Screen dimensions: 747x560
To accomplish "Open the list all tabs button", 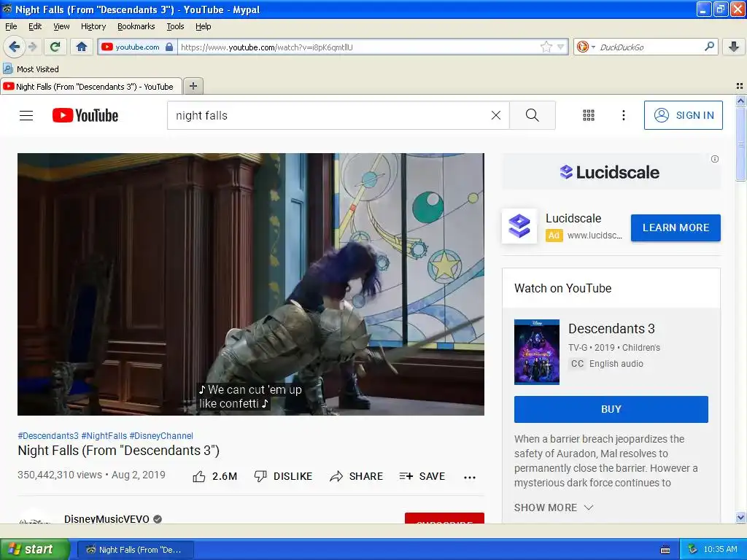I will tap(740, 86).
